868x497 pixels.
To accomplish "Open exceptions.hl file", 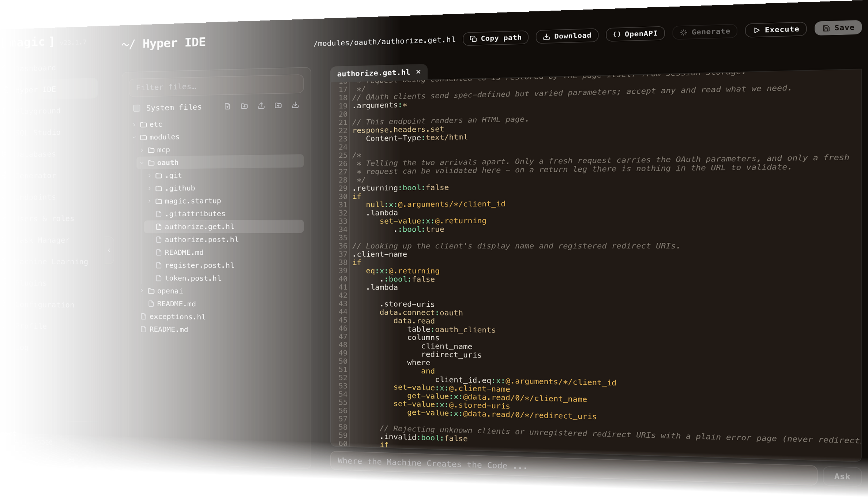I will point(177,317).
